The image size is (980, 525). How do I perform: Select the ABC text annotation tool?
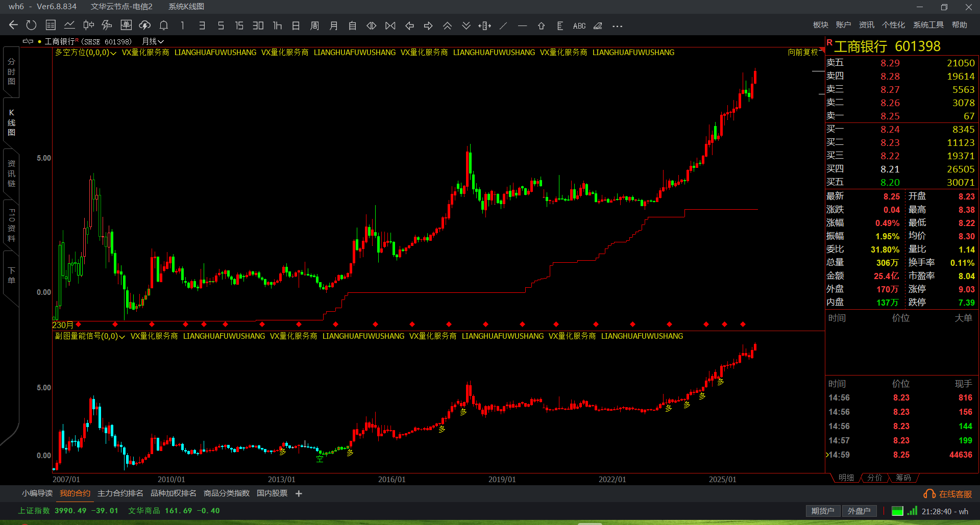[579, 26]
